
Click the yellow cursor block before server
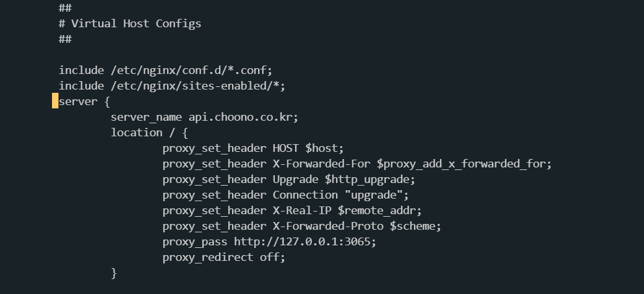[x=55, y=101]
